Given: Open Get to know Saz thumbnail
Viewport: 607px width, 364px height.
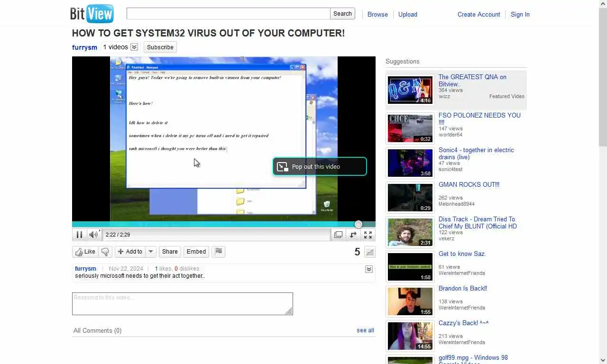Looking at the screenshot, I should [x=410, y=267].
